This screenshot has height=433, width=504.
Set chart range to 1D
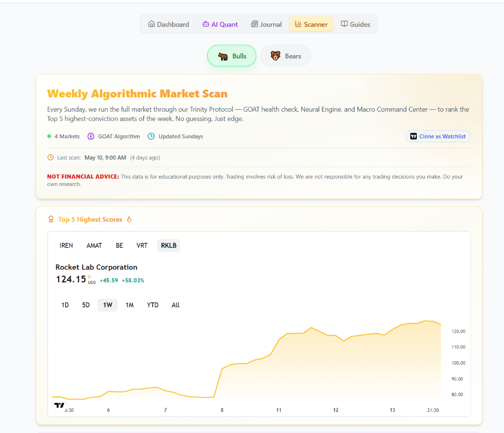pyautogui.click(x=65, y=305)
